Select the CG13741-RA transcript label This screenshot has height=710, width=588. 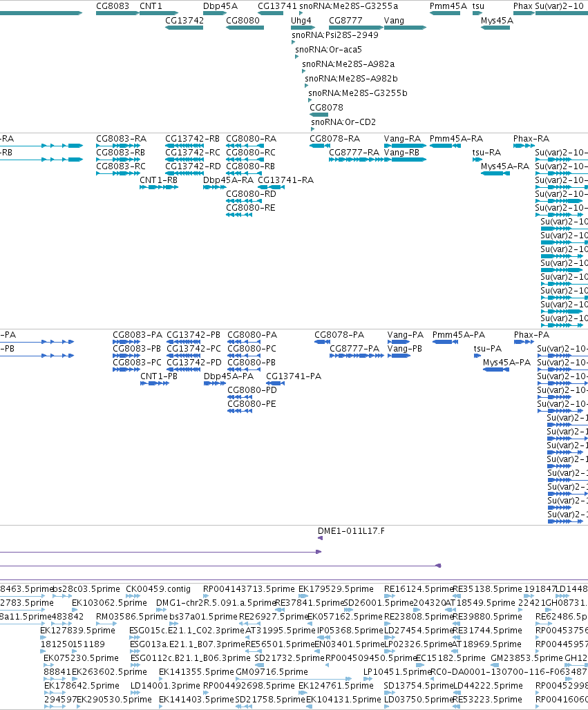(x=286, y=180)
